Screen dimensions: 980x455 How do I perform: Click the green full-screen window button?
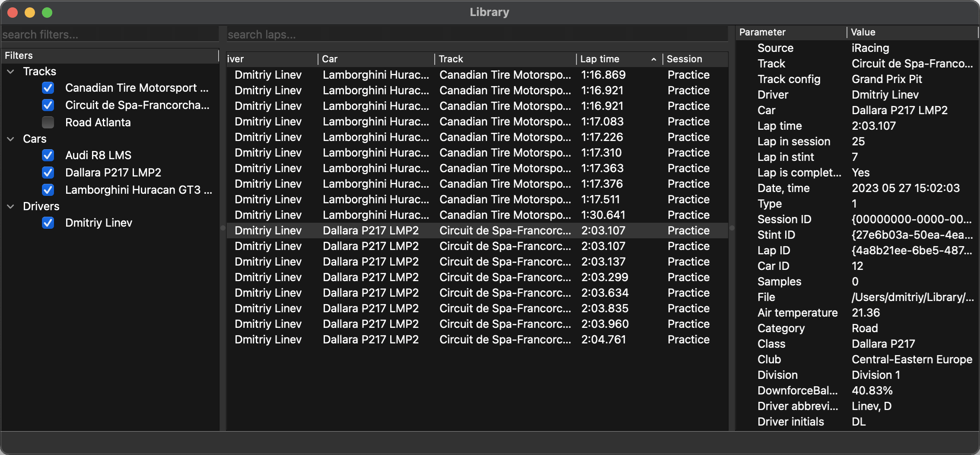(x=47, y=13)
